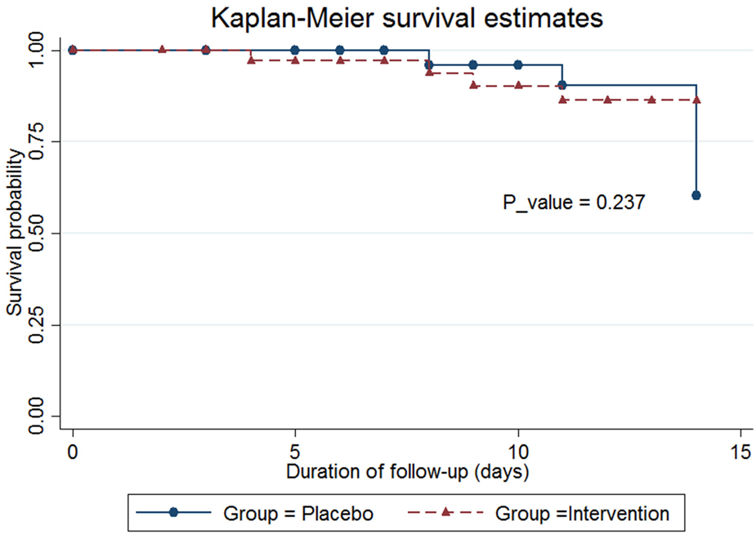Select the lowest Placebo point at day 14
This screenshot has width=756, height=539.
click(x=696, y=195)
